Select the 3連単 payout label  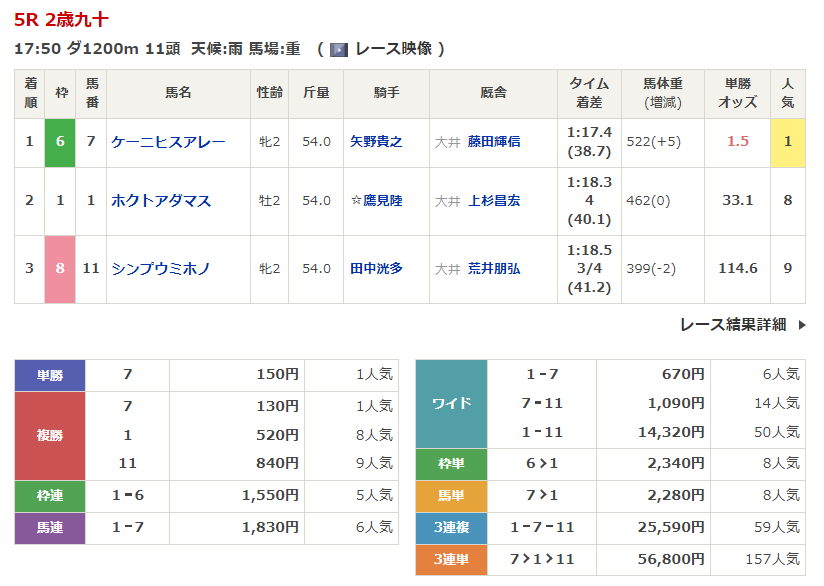(451, 559)
